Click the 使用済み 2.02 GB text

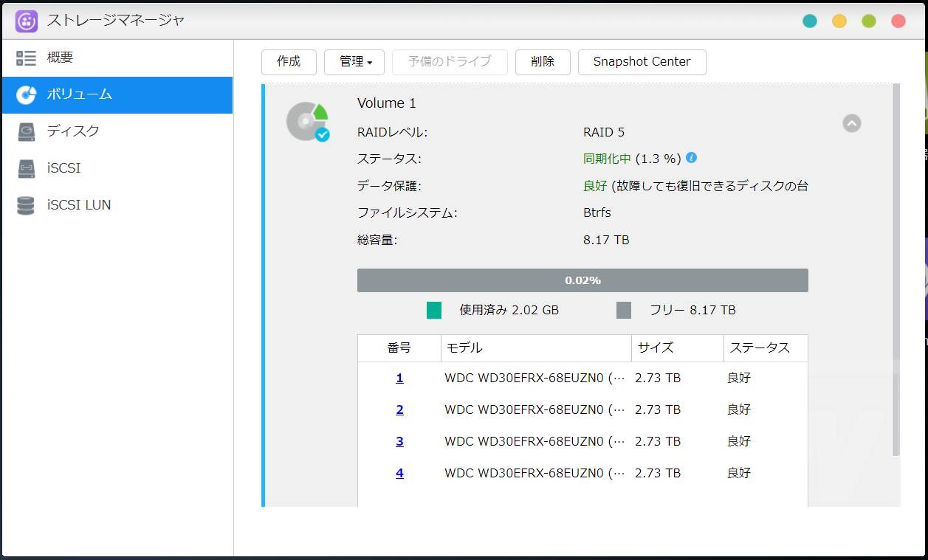click(x=509, y=310)
